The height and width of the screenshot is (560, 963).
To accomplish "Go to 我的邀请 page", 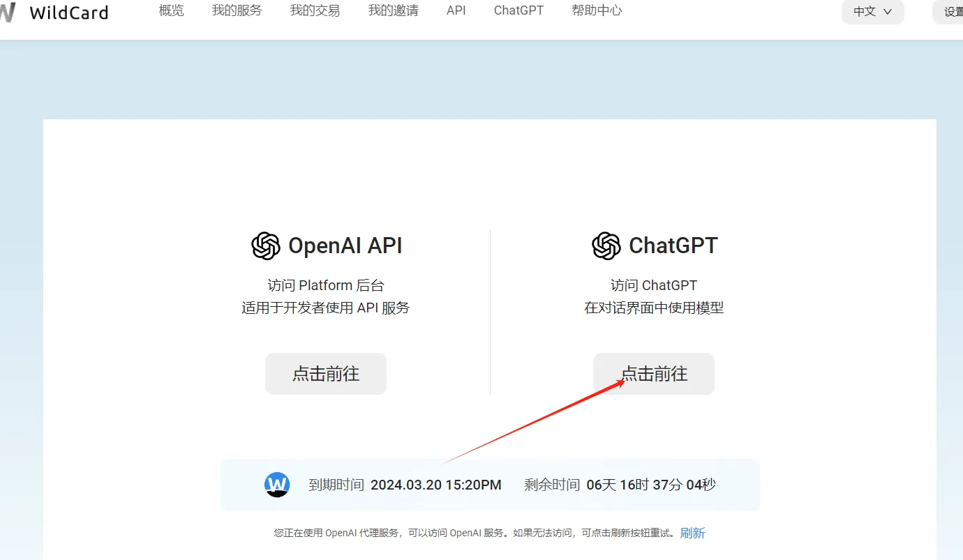I will (393, 10).
